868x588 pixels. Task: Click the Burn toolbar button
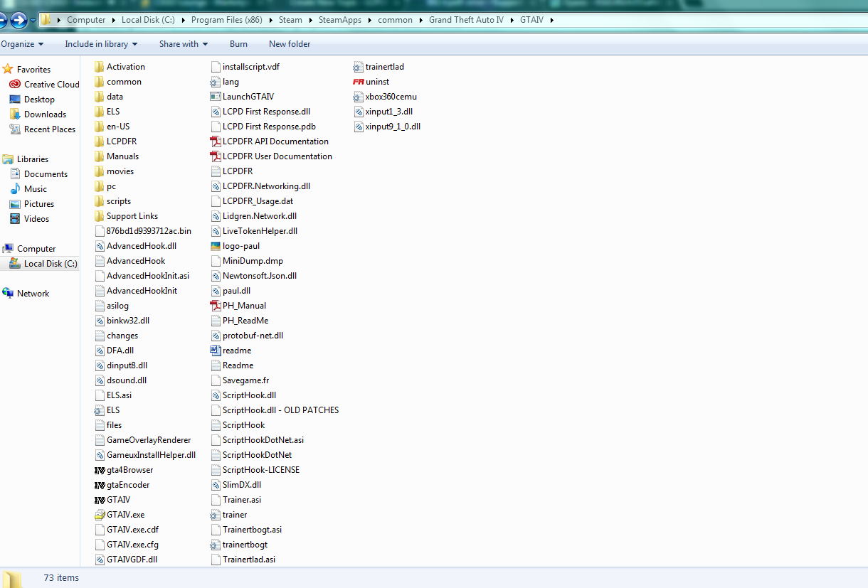[x=239, y=44]
